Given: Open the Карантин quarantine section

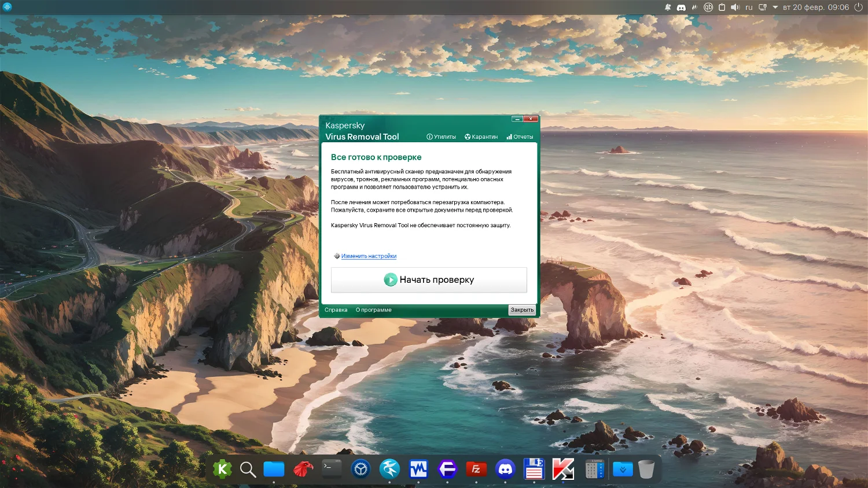Looking at the screenshot, I should tap(481, 137).
